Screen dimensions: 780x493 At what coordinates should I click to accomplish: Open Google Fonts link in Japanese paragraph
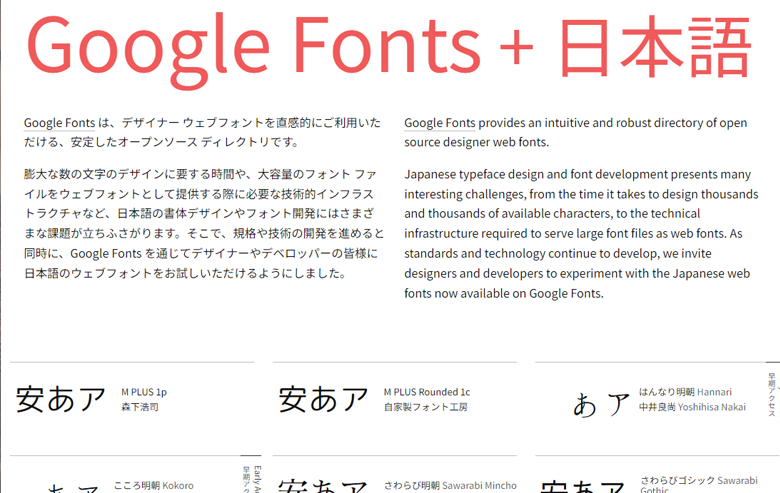click(59, 123)
